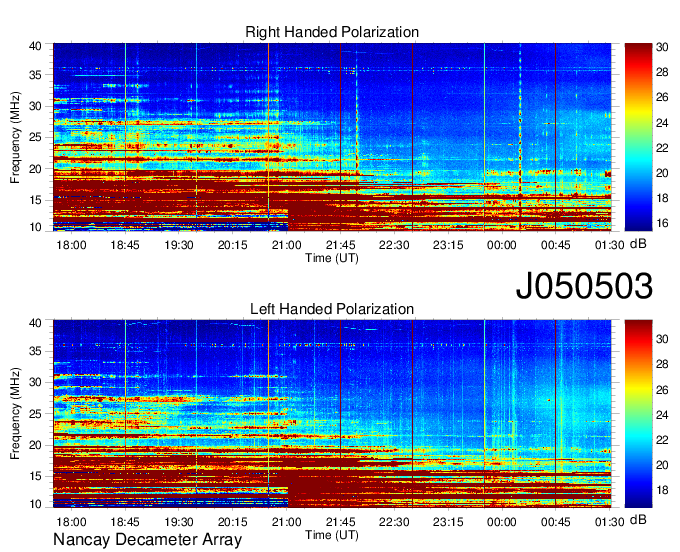The image size is (680, 552).
Task: Select the J050503 observation label
Action: click(x=584, y=286)
